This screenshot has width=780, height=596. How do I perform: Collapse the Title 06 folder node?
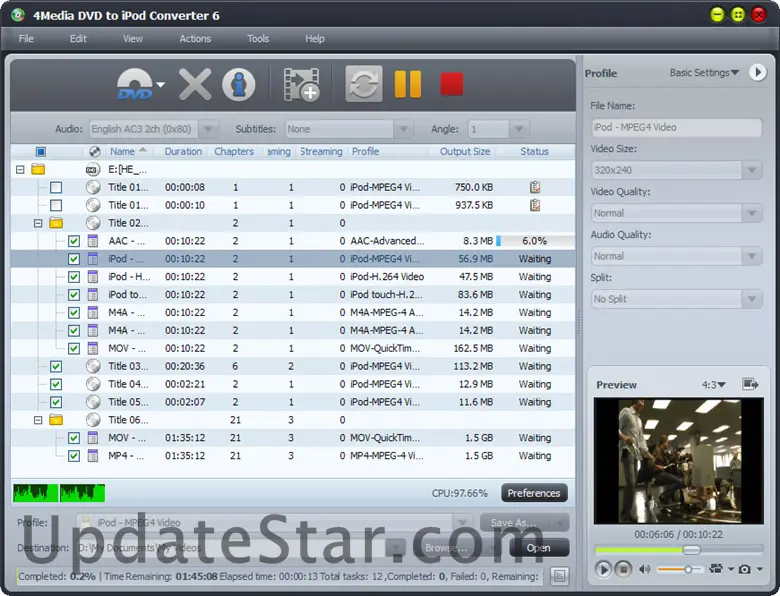[x=38, y=420]
